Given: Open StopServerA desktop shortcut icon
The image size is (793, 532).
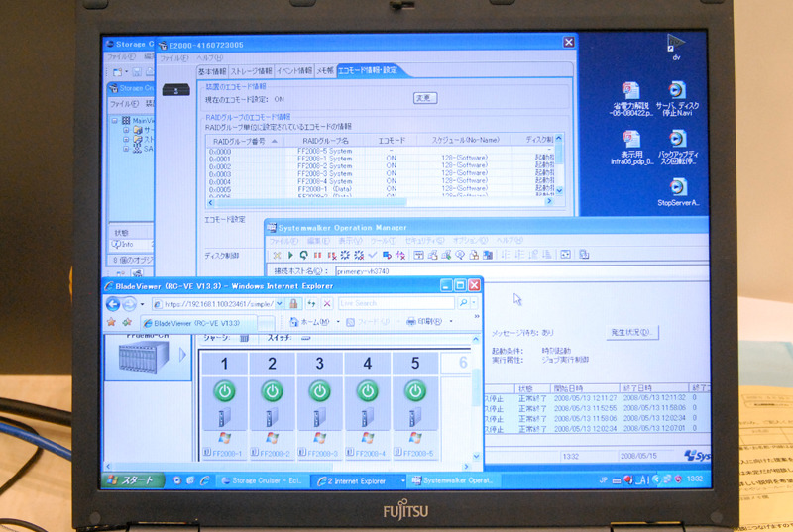Looking at the screenshot, I should coord(678,192).
